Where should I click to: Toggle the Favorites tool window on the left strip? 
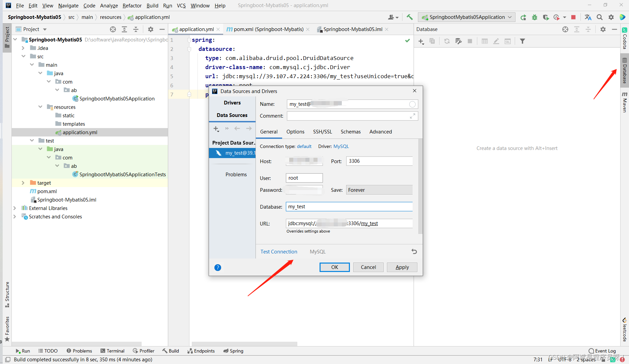7,329
